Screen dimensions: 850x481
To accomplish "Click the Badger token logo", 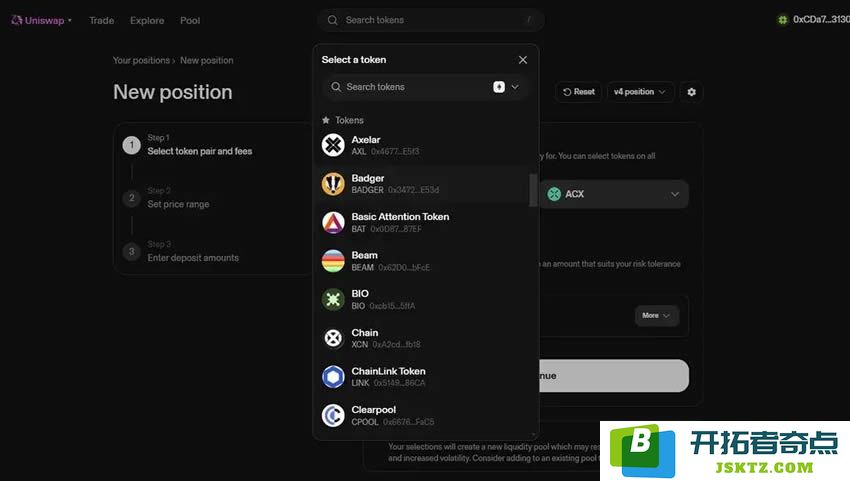I will 333,184.
